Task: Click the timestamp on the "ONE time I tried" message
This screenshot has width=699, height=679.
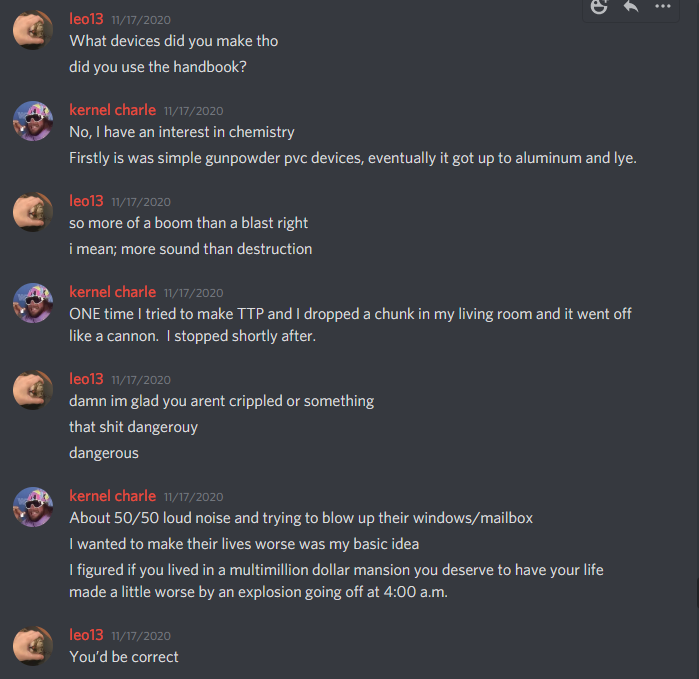Action: pyautogui.click(x=193, y=293)
